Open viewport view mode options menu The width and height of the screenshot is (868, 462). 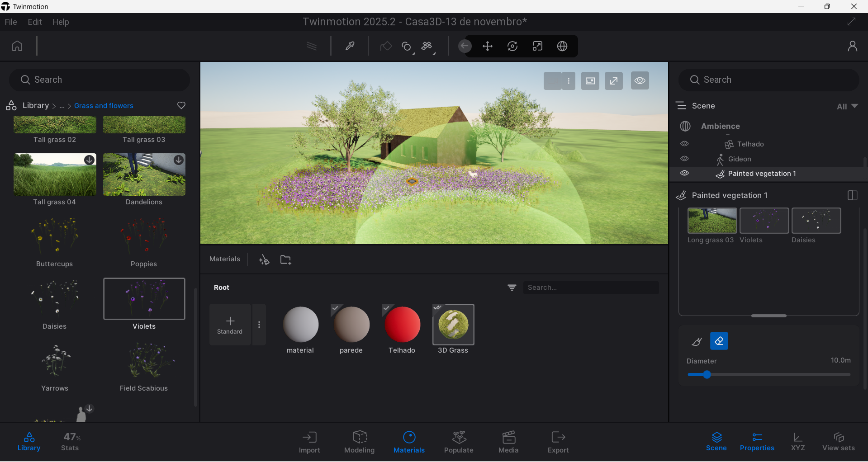click(x=569, y=81)
